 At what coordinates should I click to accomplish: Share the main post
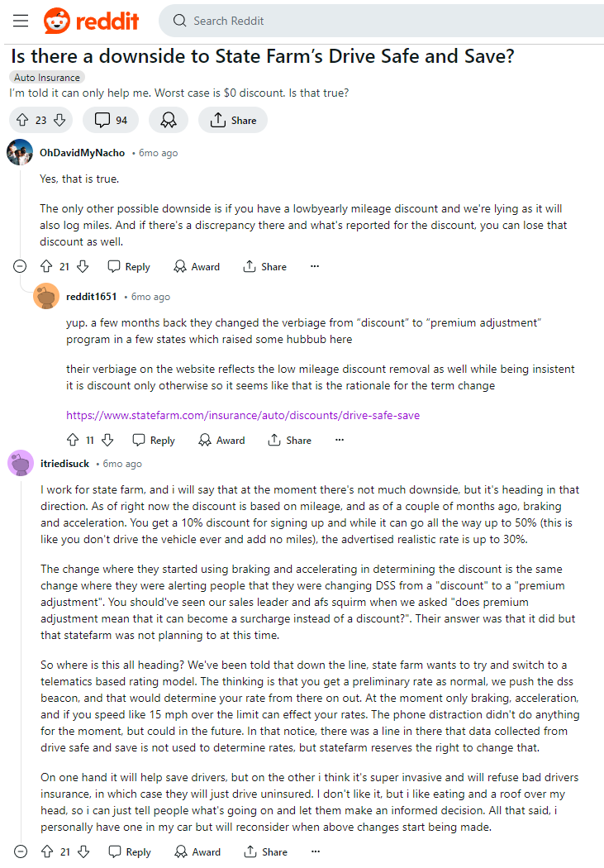click(x=232, y=120)
